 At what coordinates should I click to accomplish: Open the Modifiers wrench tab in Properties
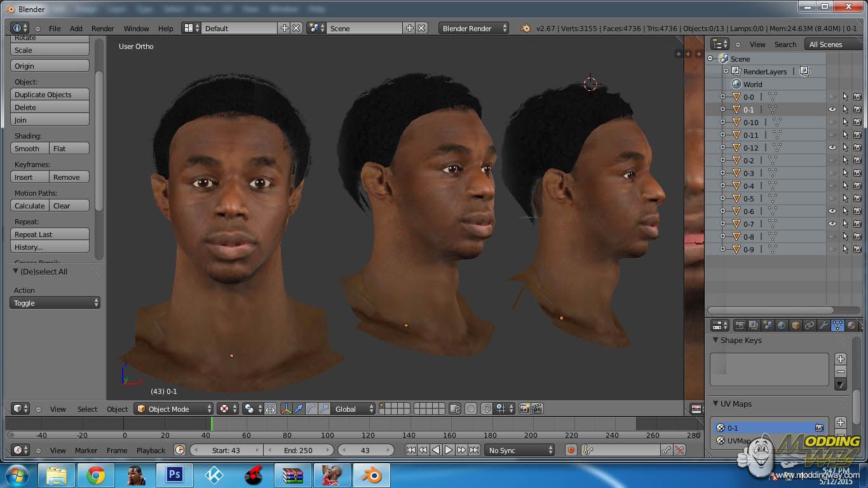coord(824,325)
